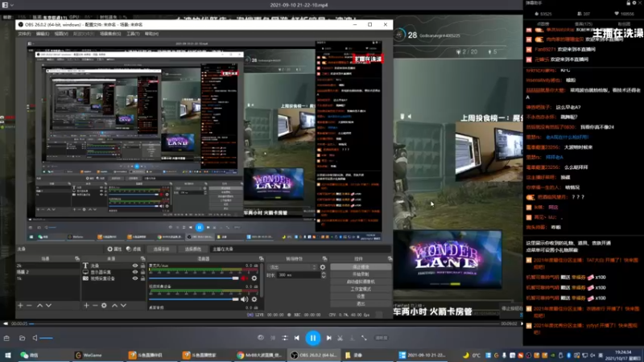Open the OBS Help menu
644x362 pixels.
click(x=151, y=34)
